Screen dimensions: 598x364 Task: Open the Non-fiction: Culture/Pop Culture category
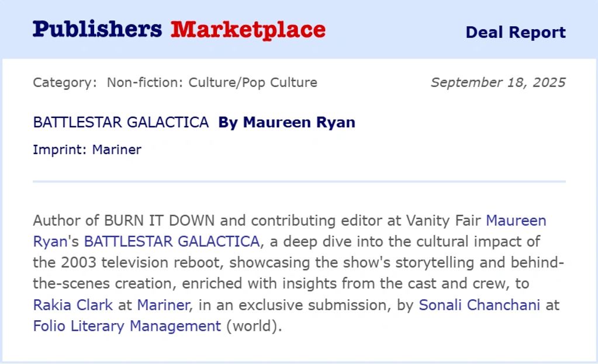(x=212, y=82)
